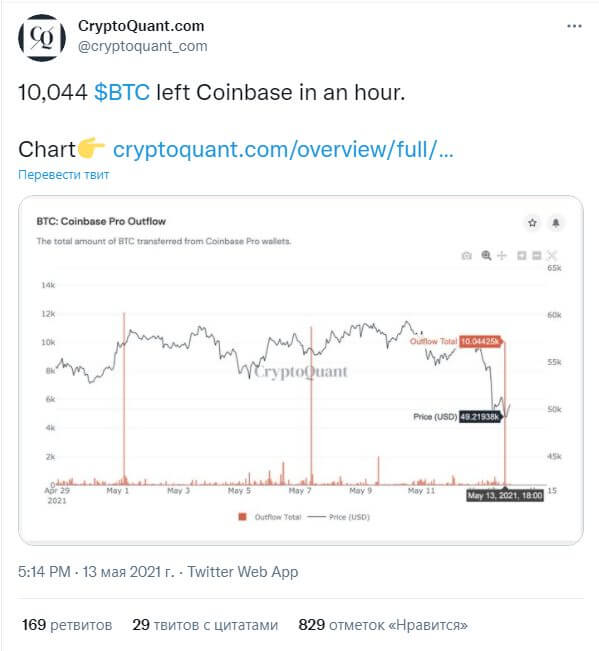599x651 pixels.
Task: Select the pan crosshair chart tool
Action: pos(502,255)
